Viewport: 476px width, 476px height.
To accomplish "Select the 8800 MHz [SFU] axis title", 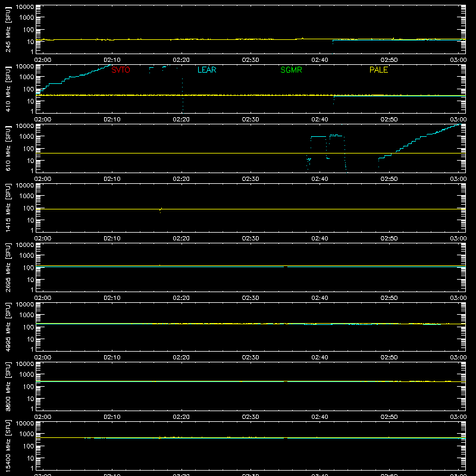I will pyautogui.click(x=8, y=386).
